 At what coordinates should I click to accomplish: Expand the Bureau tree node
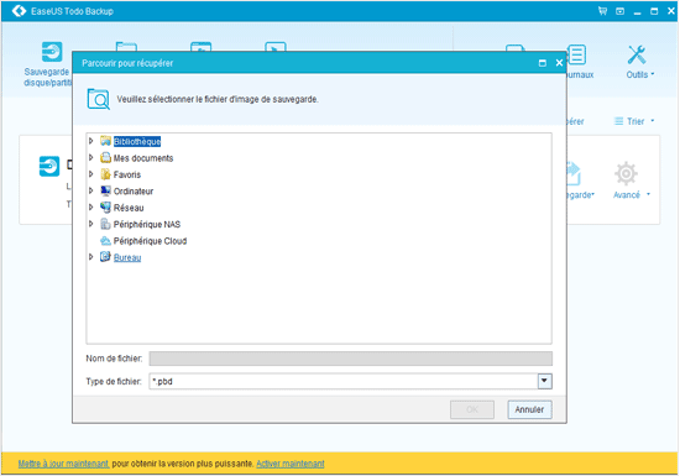tap(91, 257)
